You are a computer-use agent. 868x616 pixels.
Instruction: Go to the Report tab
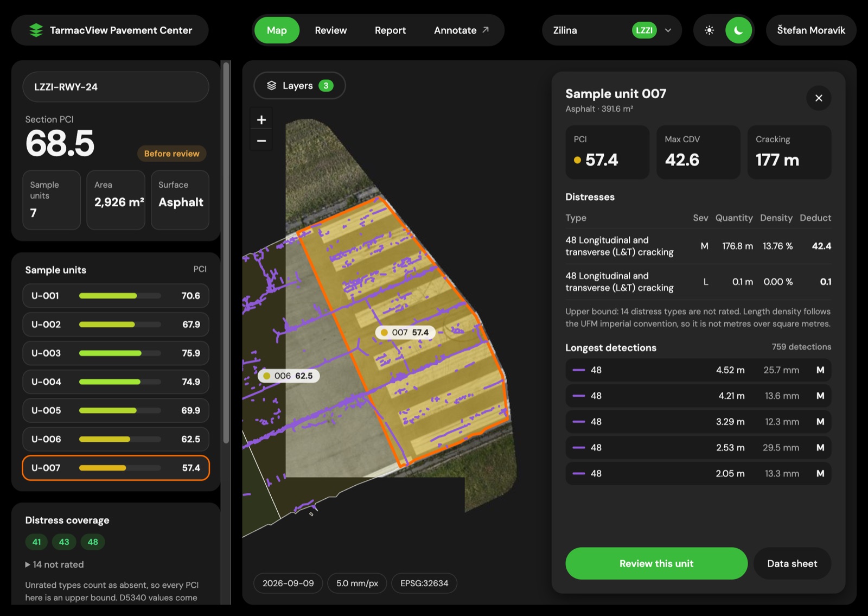coord(390,30)
